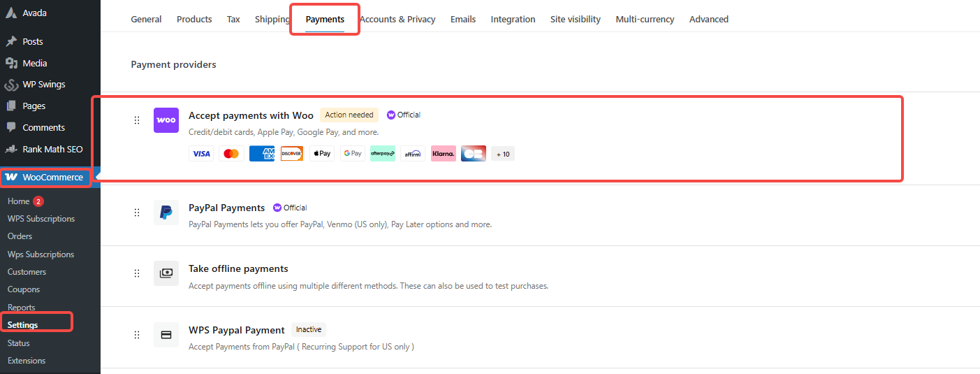The width and height of the screenshot is (980, 374).
Task: Open Accept payments with Woo title
Action: [x=251, y=115]
